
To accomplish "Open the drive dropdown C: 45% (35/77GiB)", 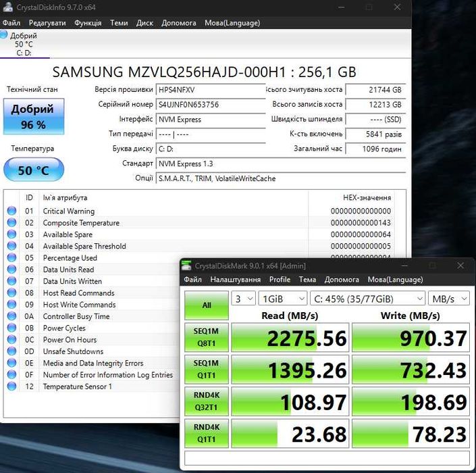I will click(367, 299).
